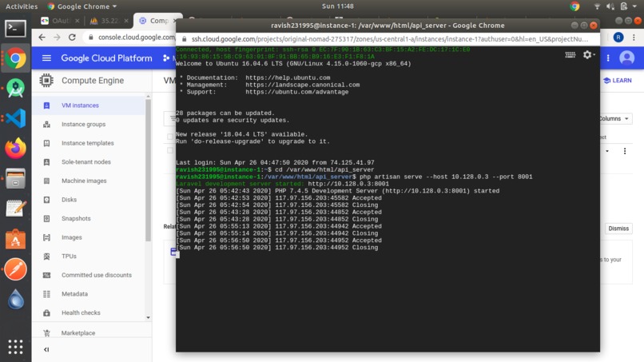Switch to the 35.22 browser tab
Viewport: 644px width, 362px height.
(109, 21)
